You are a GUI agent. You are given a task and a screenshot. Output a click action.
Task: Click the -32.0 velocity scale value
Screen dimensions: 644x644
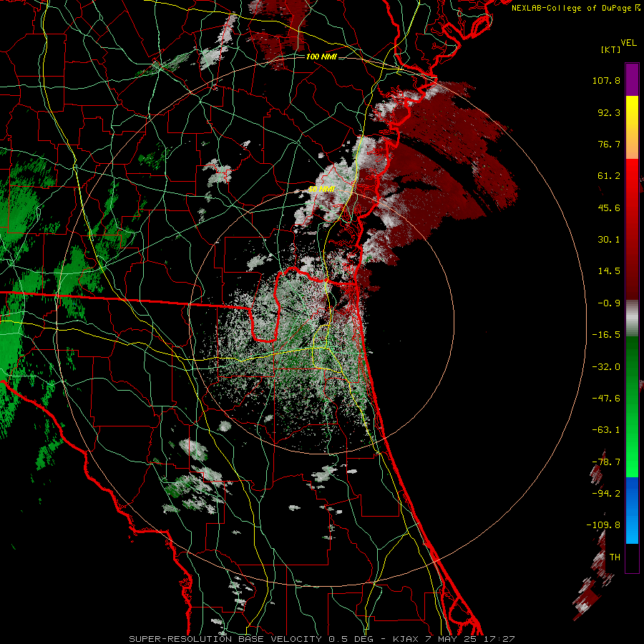pos(606,367)
